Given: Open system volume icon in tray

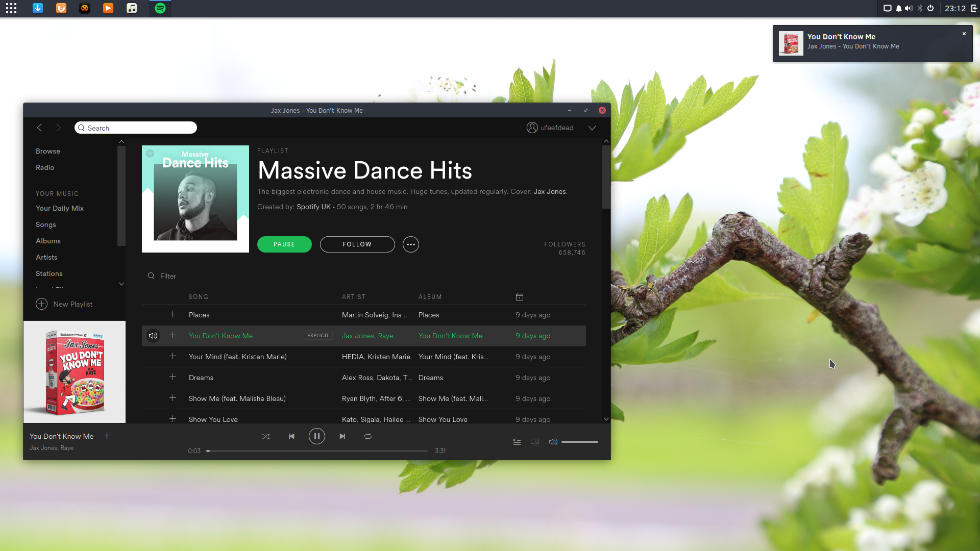Looking at the screenshot, I should [909, 8].
